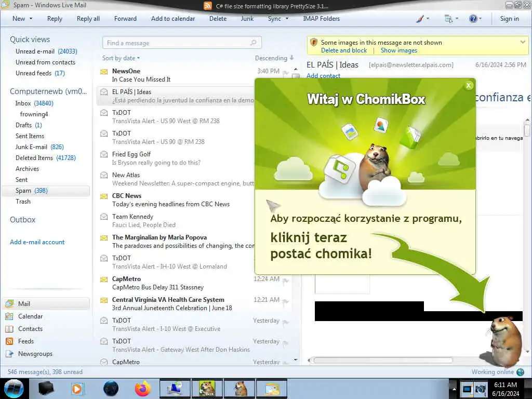
Task: Toggle the flag on the CapMetro 12:24 AM message
Action: point(286,281)
